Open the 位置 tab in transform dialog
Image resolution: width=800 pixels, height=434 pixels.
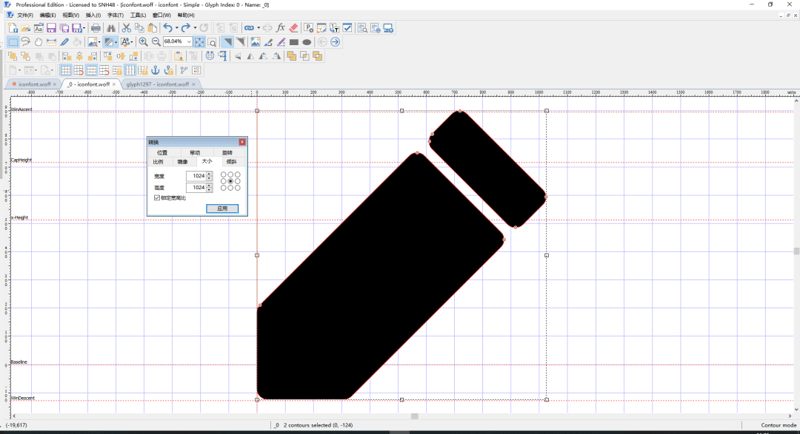[162, 152]
